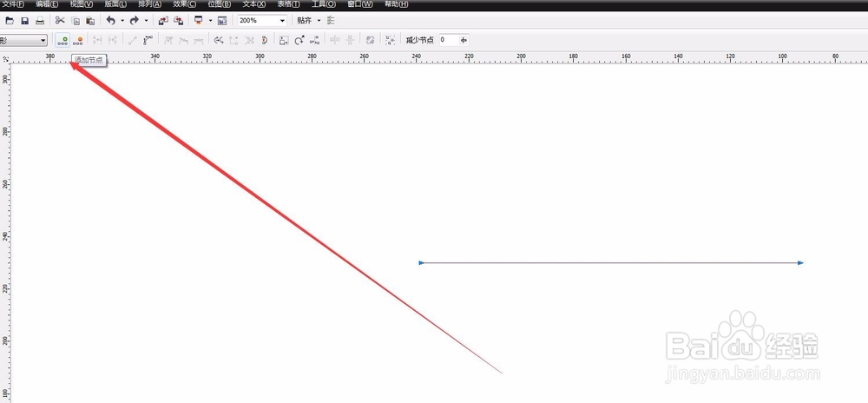The width and height of the screenshot is (868, 403).
Task: Click Convert Line to Curve icon
Action: pyautogui.click(x=148, y=40)
